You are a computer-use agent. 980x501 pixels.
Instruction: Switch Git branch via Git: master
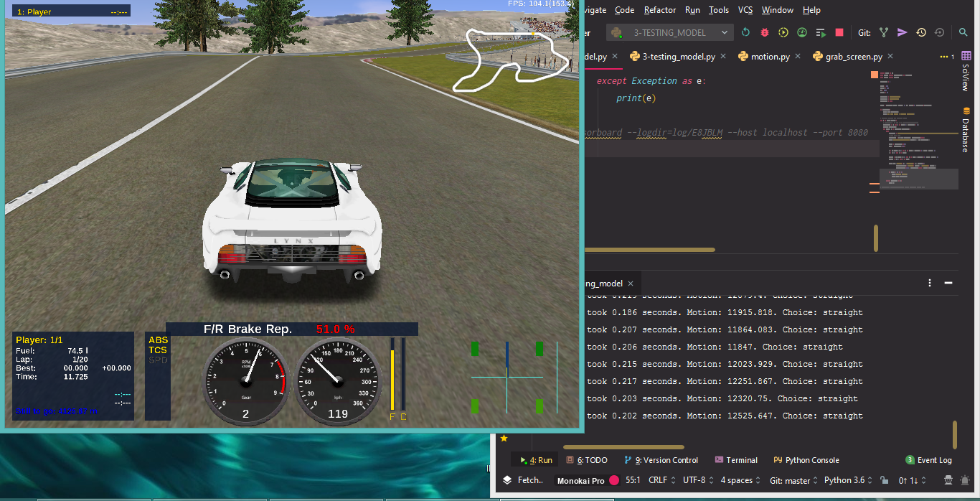coord(790,479)
